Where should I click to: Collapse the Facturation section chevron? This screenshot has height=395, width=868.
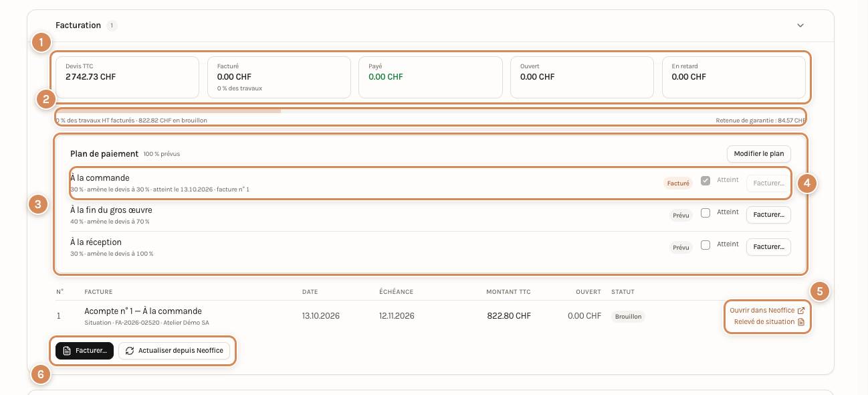point(800,25)
